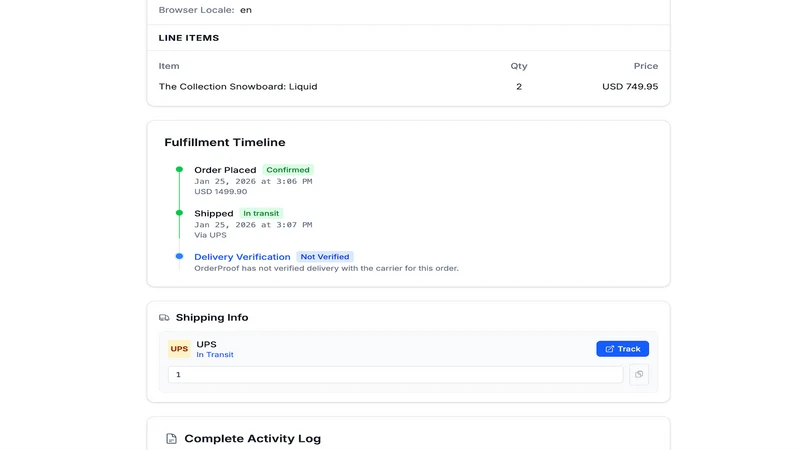Click the Track shipment button

coord(622,349)
